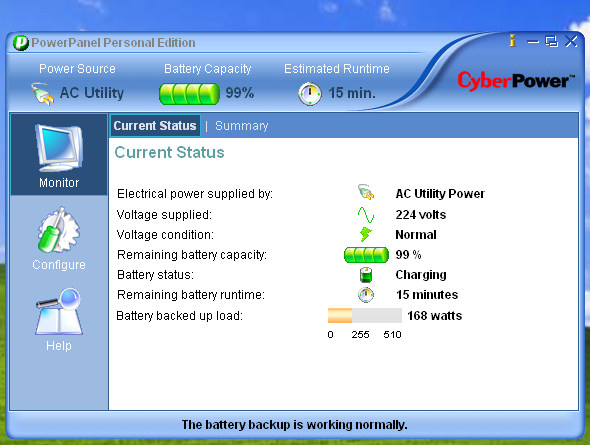590x445 pixels.
Task: Click the battery backed up load bar
Action: (365, 316)
